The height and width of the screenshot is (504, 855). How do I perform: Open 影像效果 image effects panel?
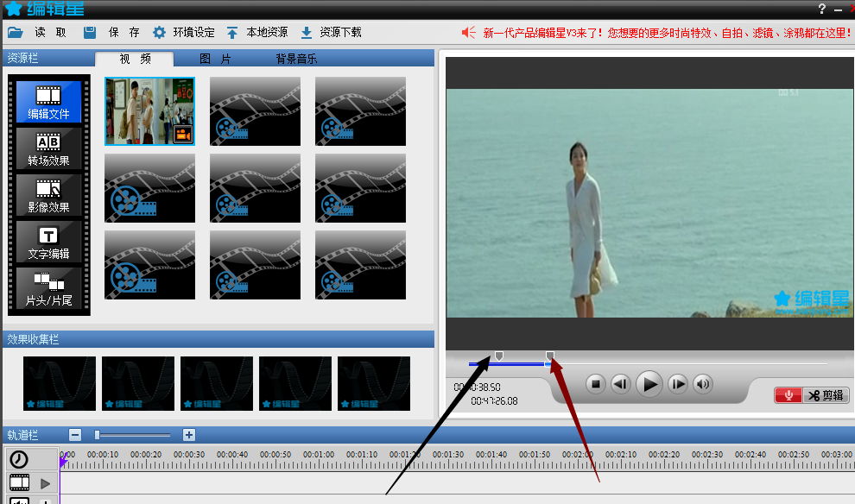point(48,195)
